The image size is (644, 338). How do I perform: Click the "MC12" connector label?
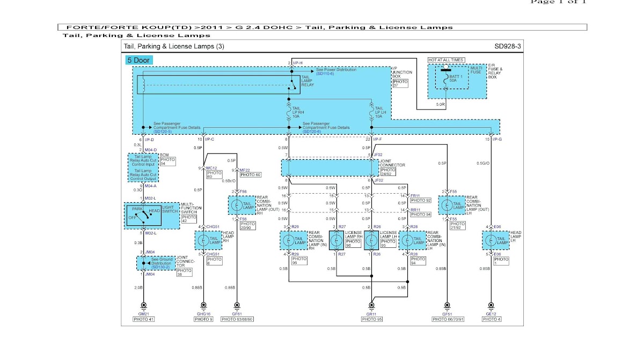click(x=211, y=168)
